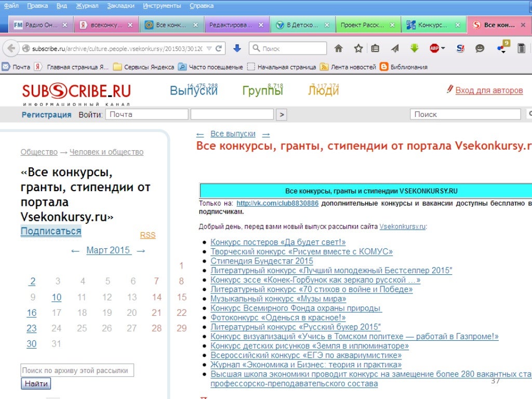Screen dimensions: 532x399
Task: Click the notification icon with badge 9
Action: 503,47
